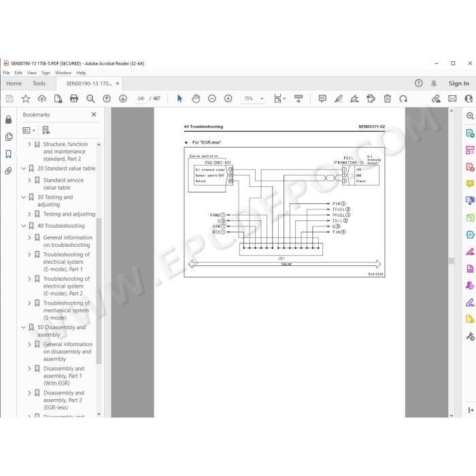Click the Share link icon
476x476 pixels.
436,99
